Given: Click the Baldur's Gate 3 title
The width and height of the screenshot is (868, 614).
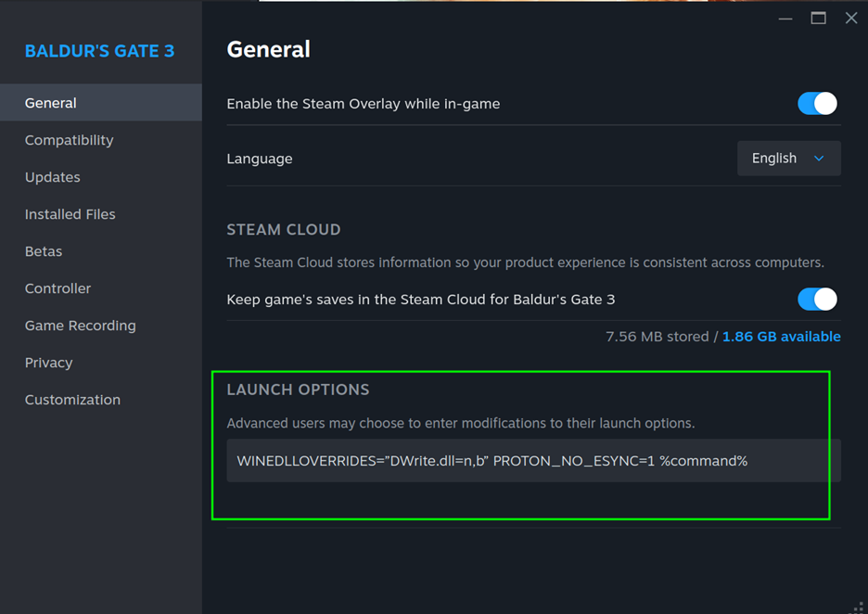Looking at the screenshot, I should 99,51.
